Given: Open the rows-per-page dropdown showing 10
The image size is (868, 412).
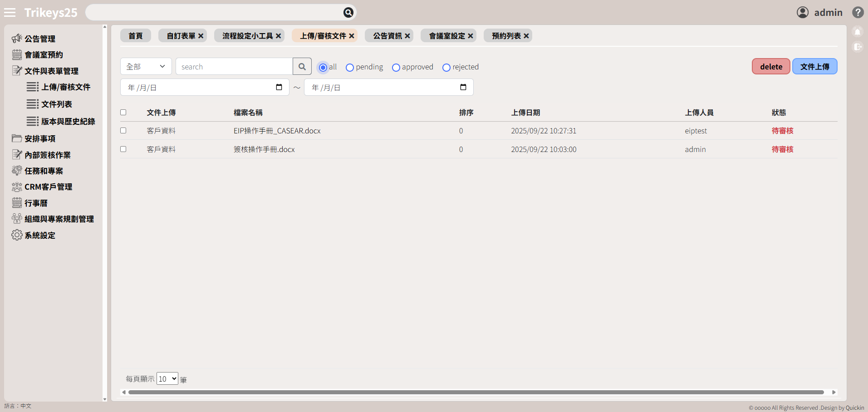Looking at the screenshot, I should (167, 379).
